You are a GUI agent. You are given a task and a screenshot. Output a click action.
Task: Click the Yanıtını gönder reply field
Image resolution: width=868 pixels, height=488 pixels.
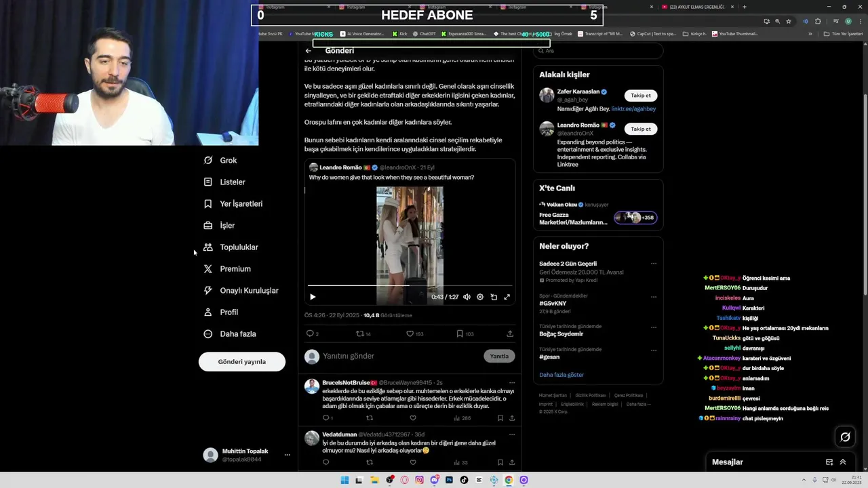pyautogui.click(x=400, y=356)
